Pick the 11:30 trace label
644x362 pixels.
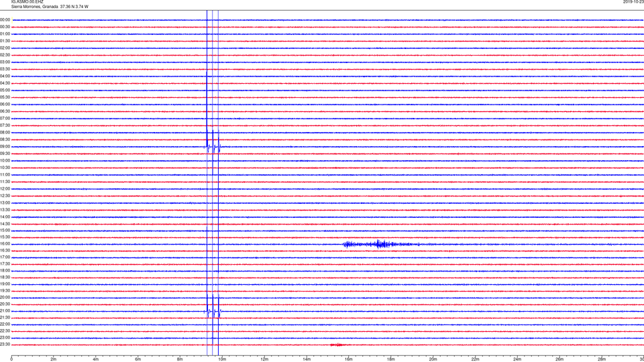pyautogui.click(x=5, y=182)
